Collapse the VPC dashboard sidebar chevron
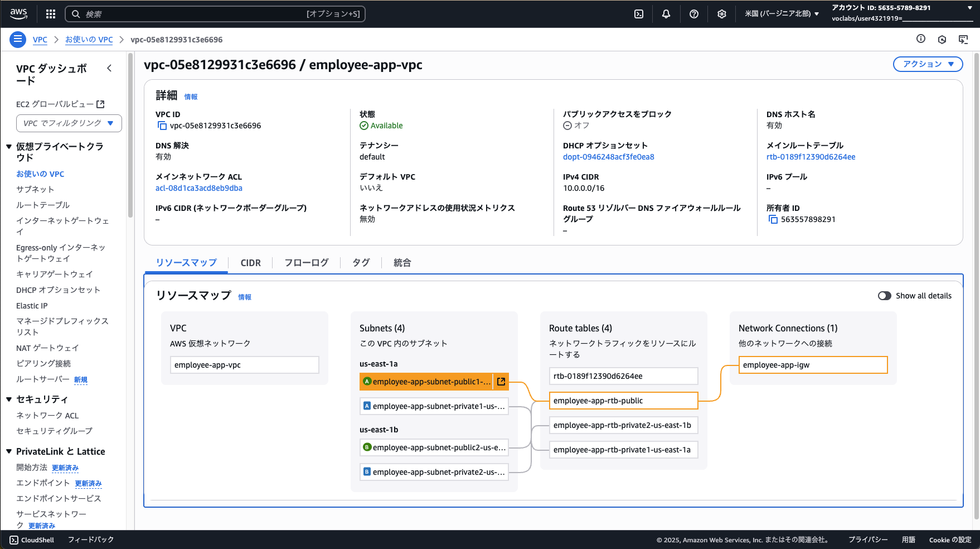The height and width of the screenshot is (549, 980). [x=109, y=68]
